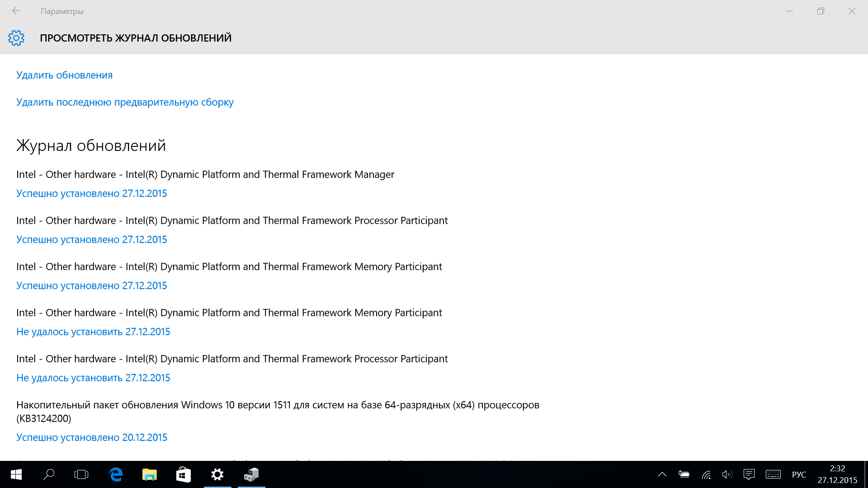Click the Журнал обновлений heading
The height and width of the screenshot is (488, 868).
tap(91, 145)
